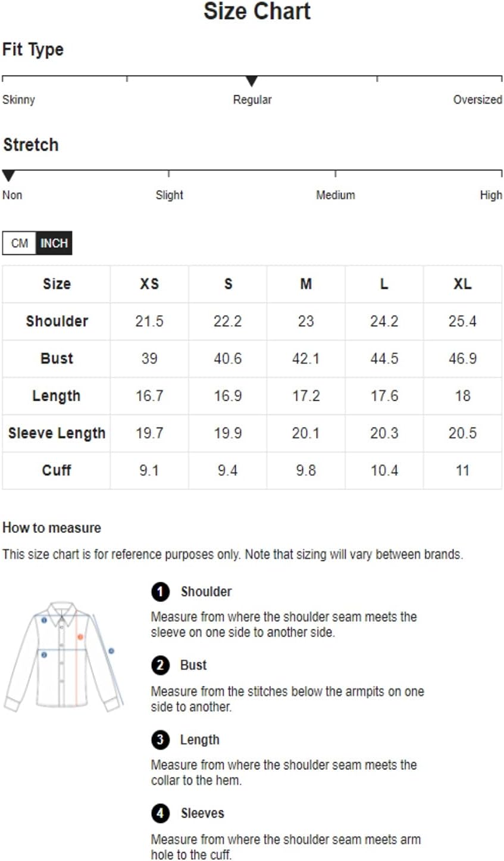Switch units to CM
Screen dimensions: 504x861
(19, 243)
